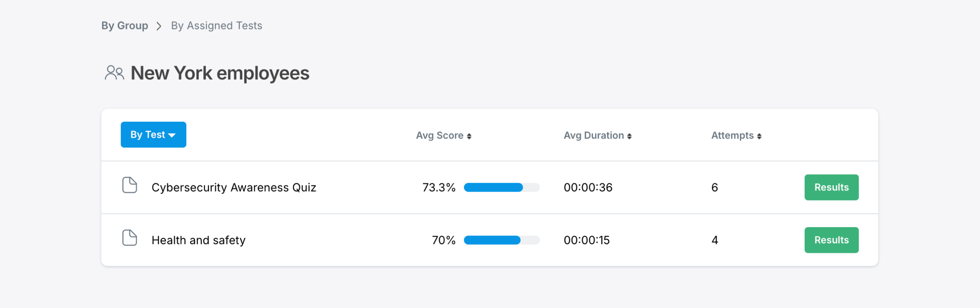View Results for Cybersecurity Awareness Quiz
The image size is (980, 308).
[x=831, y=187]
